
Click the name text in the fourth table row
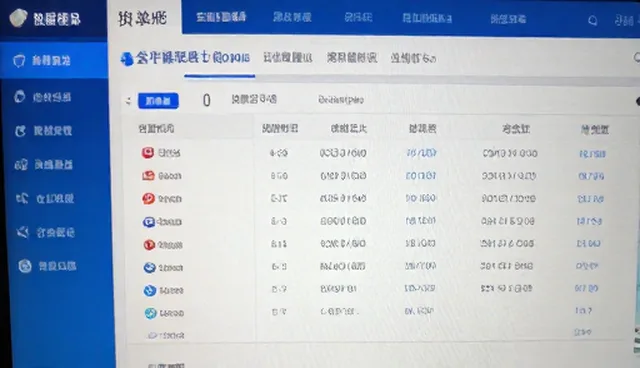[169, 222]
